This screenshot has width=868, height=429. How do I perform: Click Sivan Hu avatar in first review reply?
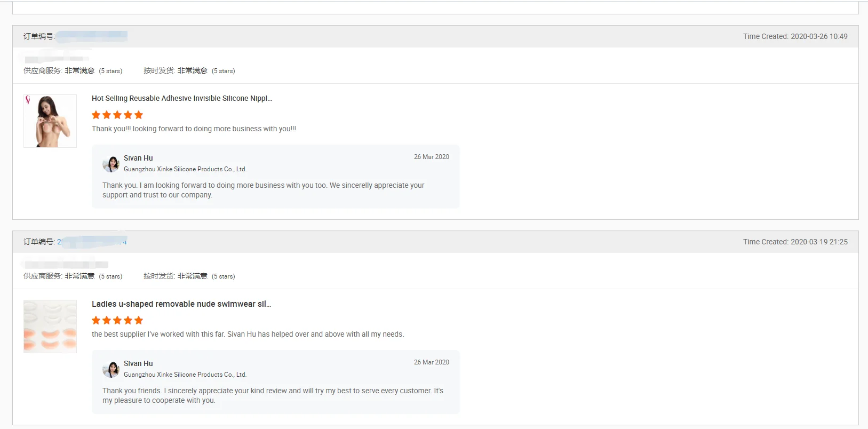click(111, 164)
